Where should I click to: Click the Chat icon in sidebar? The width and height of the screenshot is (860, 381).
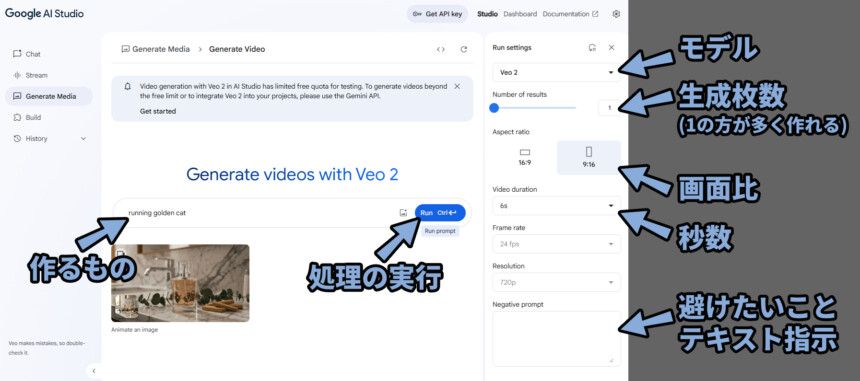tap(16, 54)
